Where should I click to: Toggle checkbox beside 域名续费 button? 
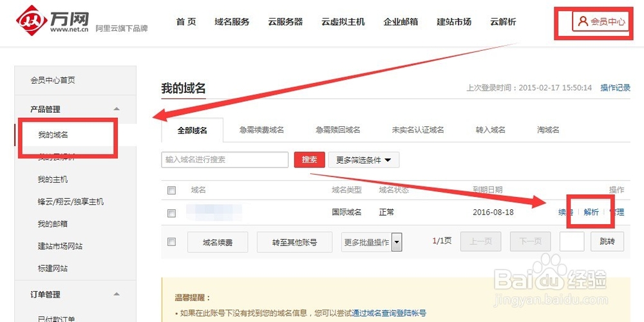click(x=172, y=242)
